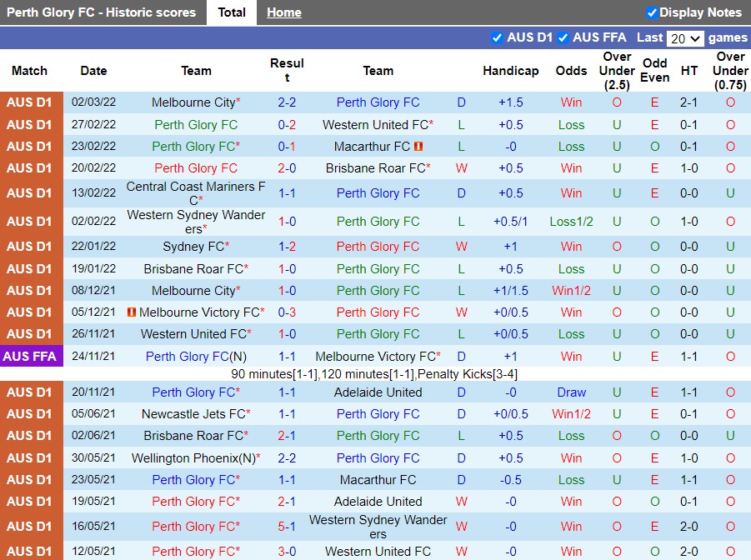Click AUS FFA match label on 24/11/21
The width and height of the screenshot is (751, 560).
30,357
